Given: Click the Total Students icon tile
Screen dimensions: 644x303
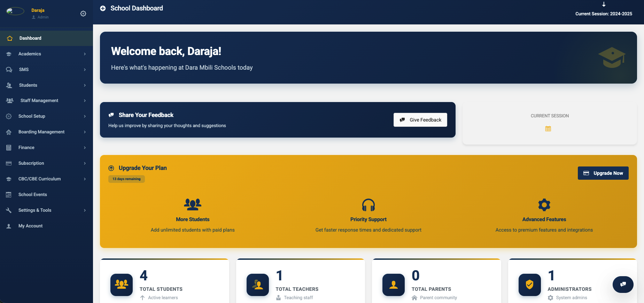Looking at the screenshot, I should pos(122,285).
